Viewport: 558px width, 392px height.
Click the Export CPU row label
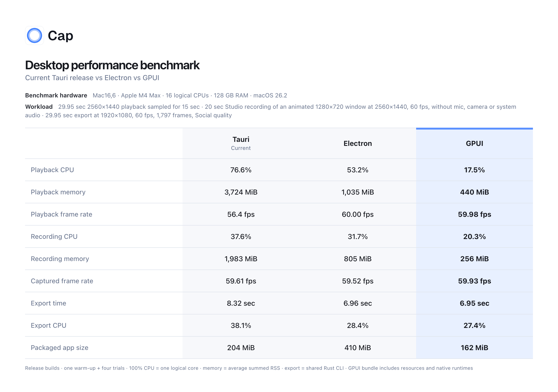tap(49, 325)
